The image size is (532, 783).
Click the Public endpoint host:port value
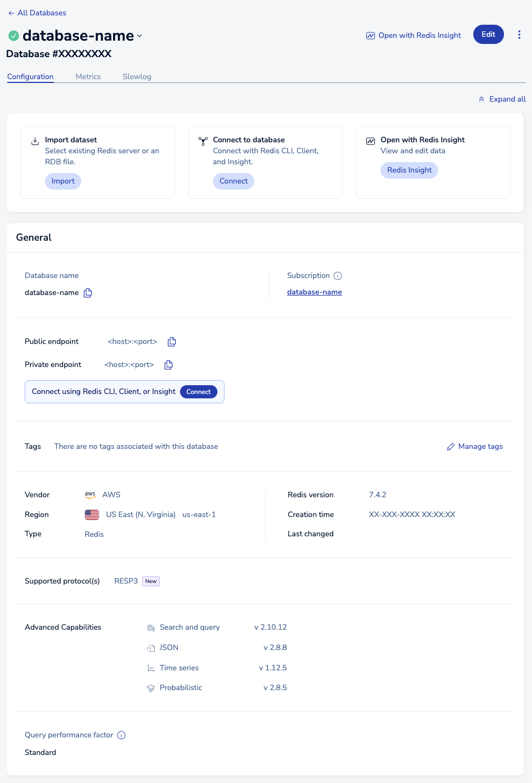(132, 342)
